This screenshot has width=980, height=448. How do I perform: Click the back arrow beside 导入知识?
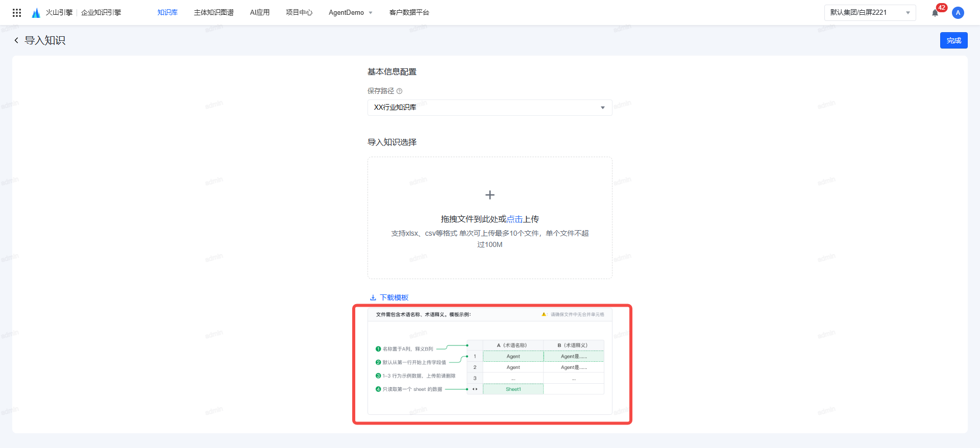(x=16, y=40)
